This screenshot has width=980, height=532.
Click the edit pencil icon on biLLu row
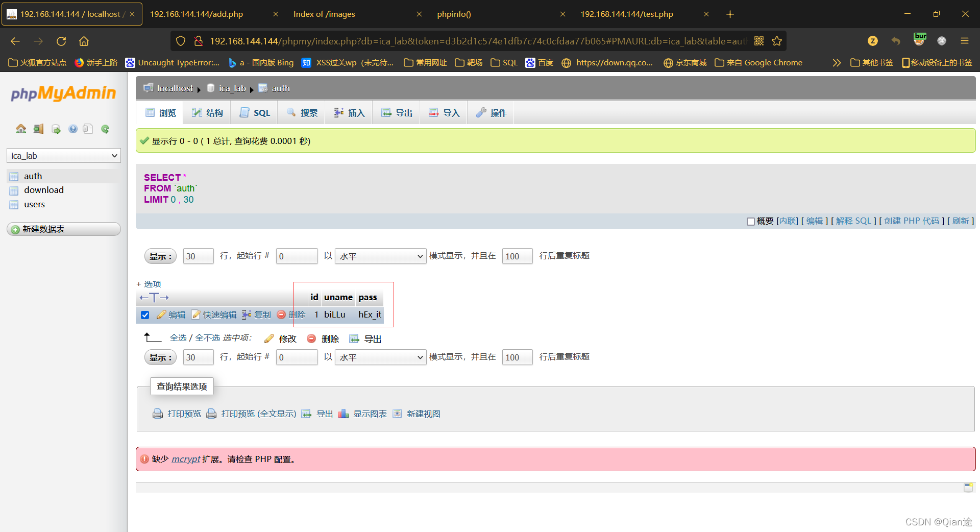point(161,315)
